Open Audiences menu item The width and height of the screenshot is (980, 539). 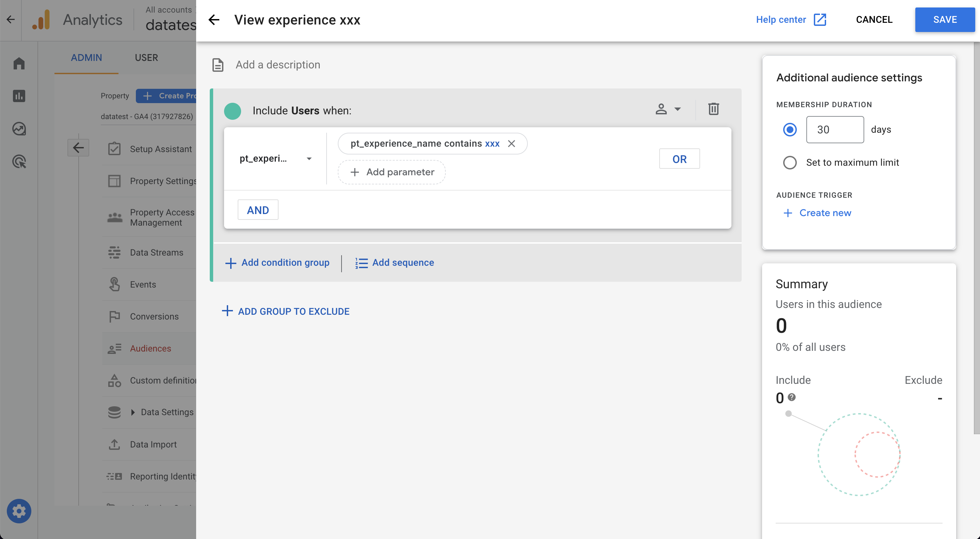[x=149, y=348]
